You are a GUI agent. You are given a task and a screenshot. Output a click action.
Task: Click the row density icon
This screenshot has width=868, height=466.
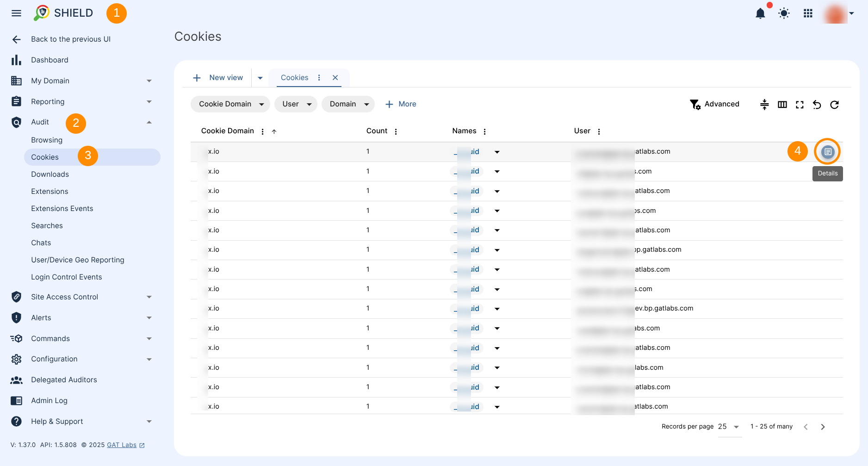click(x=764, y=105)
